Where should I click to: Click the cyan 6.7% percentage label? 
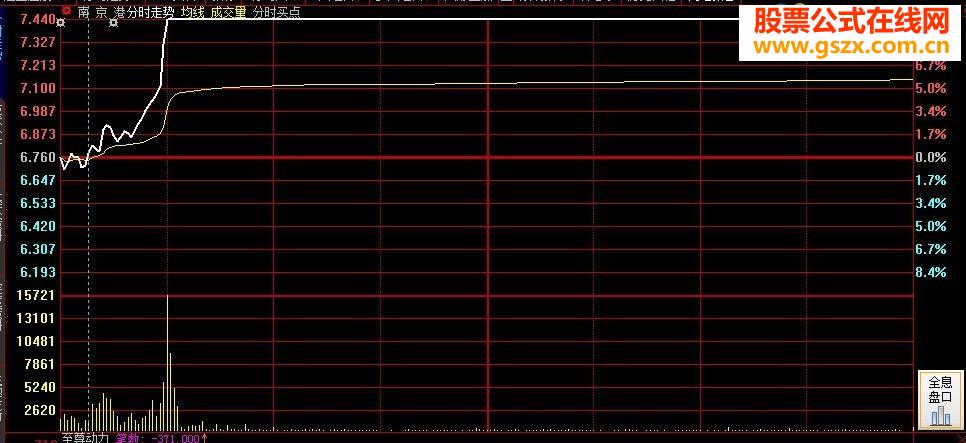[x=930, y=250]
